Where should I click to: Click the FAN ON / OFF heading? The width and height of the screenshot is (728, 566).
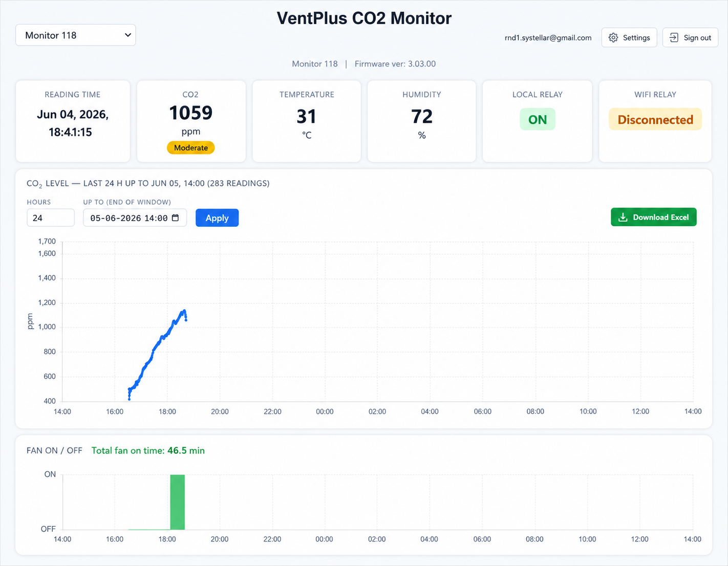coord(54,451)
